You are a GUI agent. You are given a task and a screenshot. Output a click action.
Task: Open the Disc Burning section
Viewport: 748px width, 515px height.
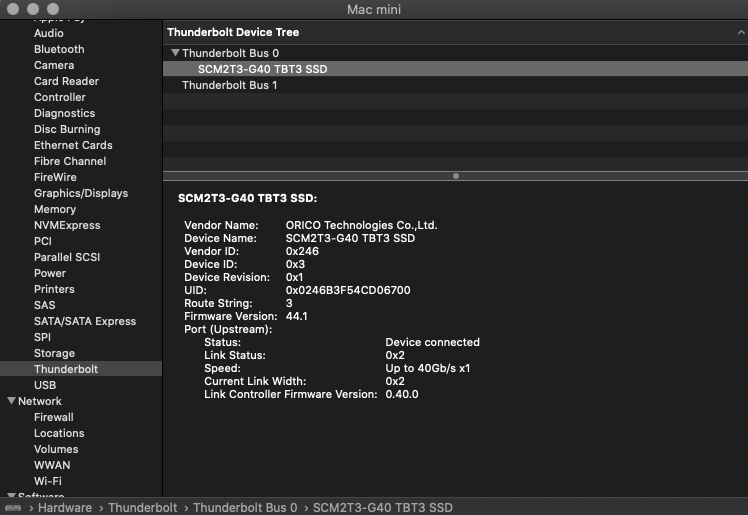67,129
